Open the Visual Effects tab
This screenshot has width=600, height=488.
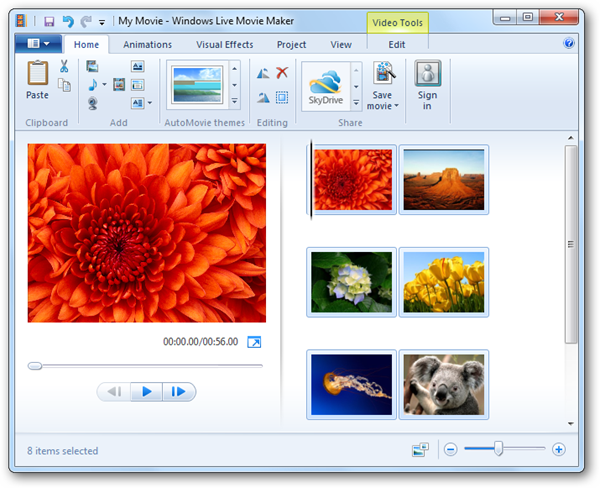(226, 44)
